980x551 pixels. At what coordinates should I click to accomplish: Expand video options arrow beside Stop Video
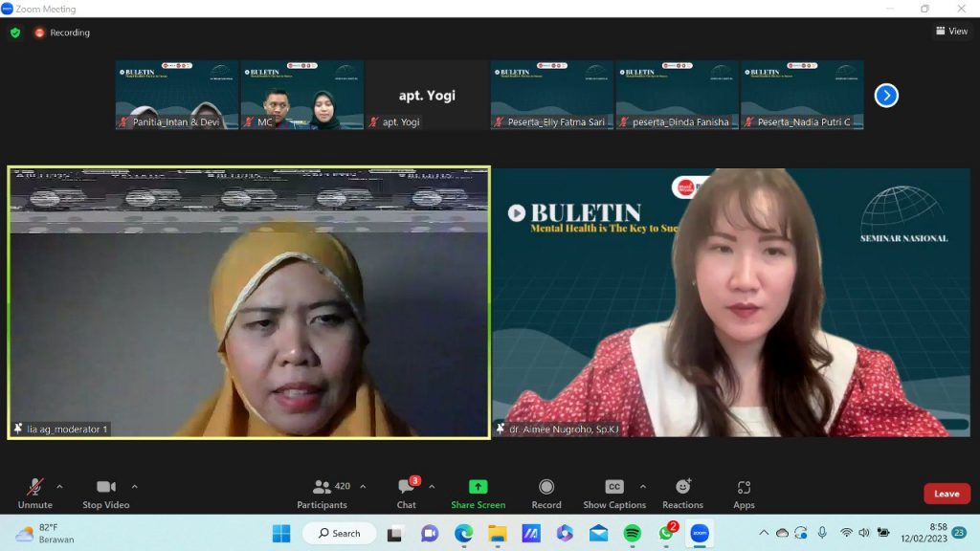click(134, 486)
